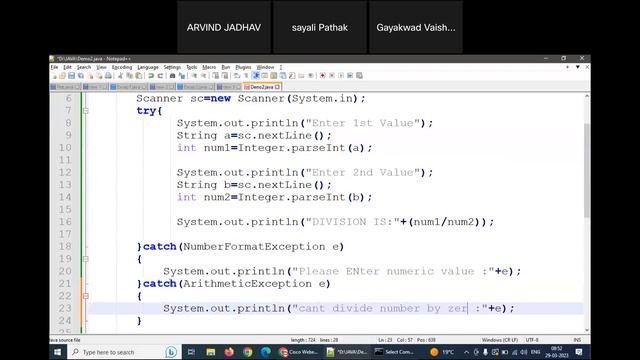Click the Undo toolbar icon
640x360 pixels.
151,76
